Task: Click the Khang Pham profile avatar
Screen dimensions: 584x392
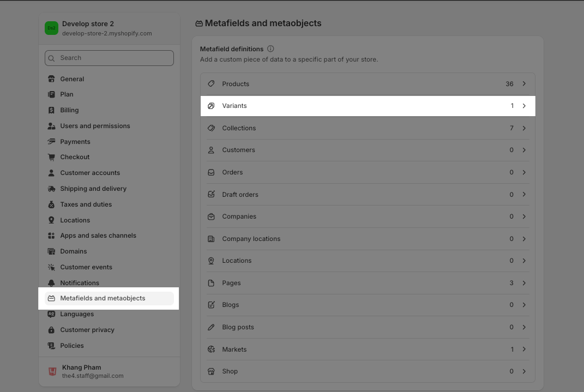Action: tap(52, 371)
